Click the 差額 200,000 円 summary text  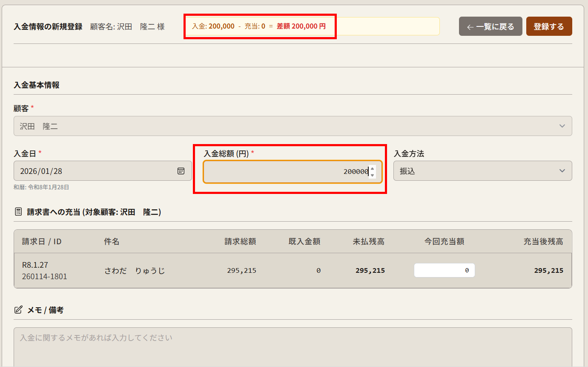click(x=301, y=26)
